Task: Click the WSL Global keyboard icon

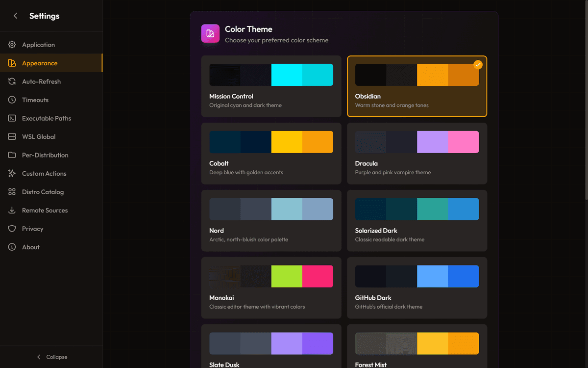Action: pyautogui.click(x=12, y=136)
